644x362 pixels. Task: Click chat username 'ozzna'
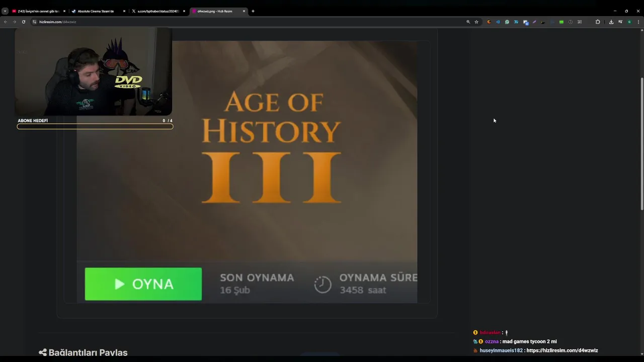[x=492, y=341]
